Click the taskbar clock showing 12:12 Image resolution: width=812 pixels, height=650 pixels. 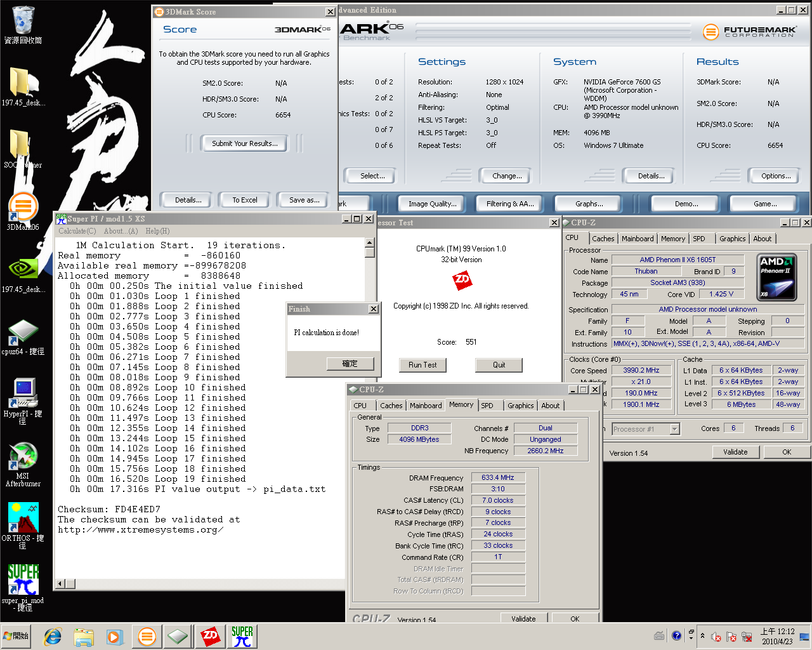click(777, 636)
